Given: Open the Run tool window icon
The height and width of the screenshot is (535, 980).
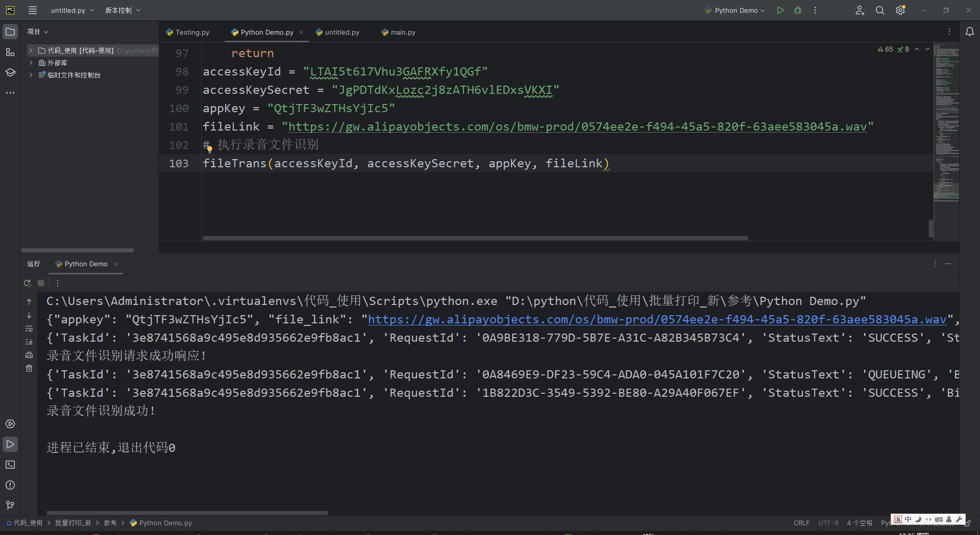Looking at the screenshot, I should click(10, 444).
